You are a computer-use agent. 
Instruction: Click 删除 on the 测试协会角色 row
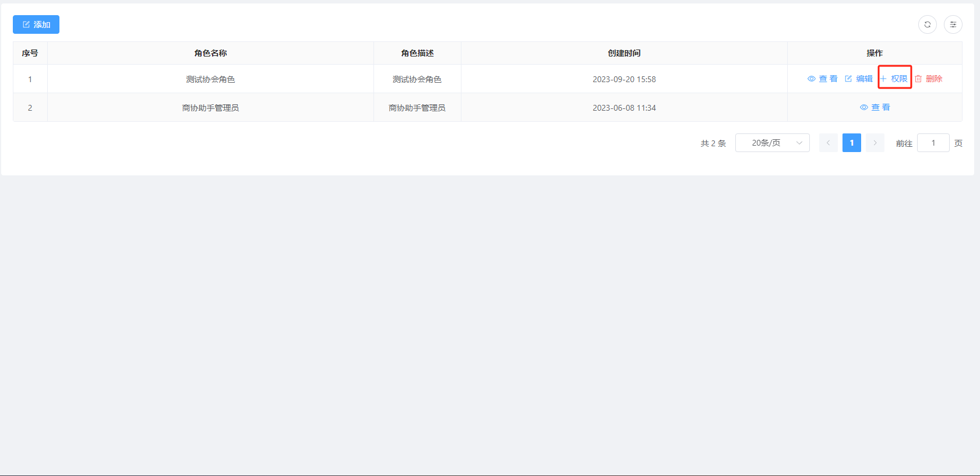pos(929,79)
